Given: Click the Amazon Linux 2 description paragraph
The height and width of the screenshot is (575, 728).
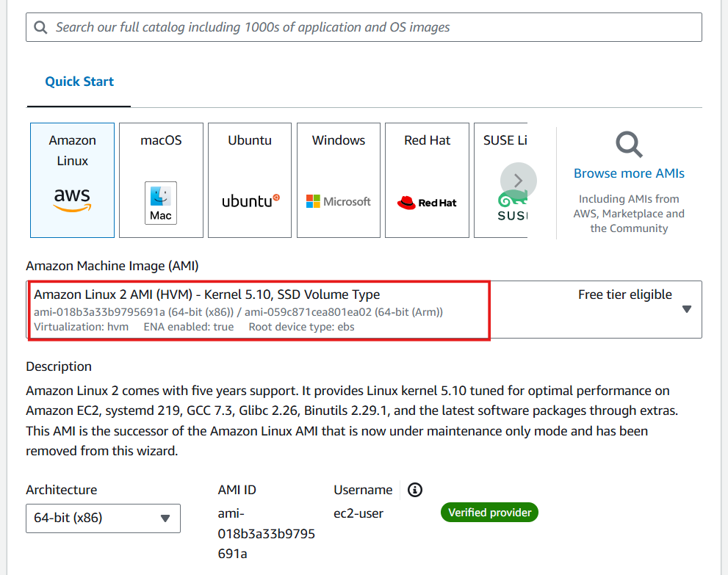Looking at the screenshot, I should (352, 421).
